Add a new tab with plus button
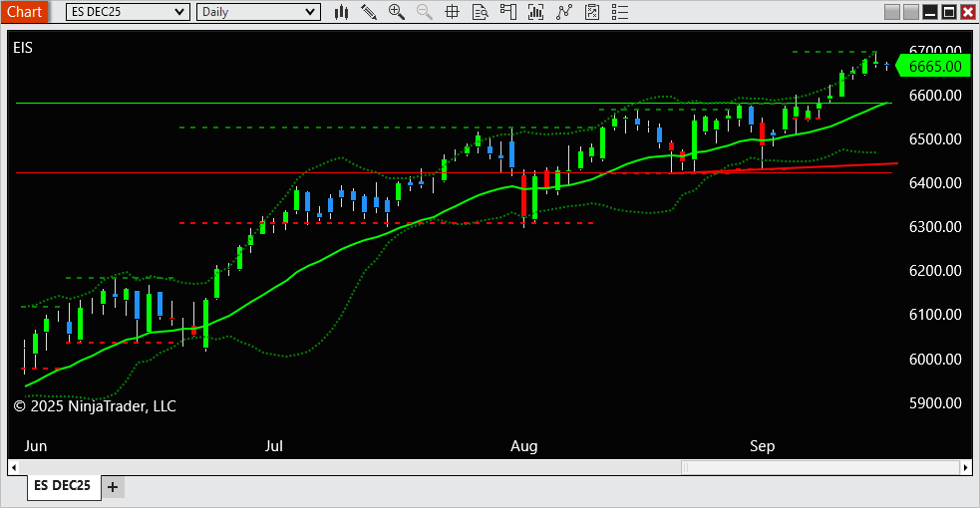Viewport: 980px width, 508px height. click(113, 487)
